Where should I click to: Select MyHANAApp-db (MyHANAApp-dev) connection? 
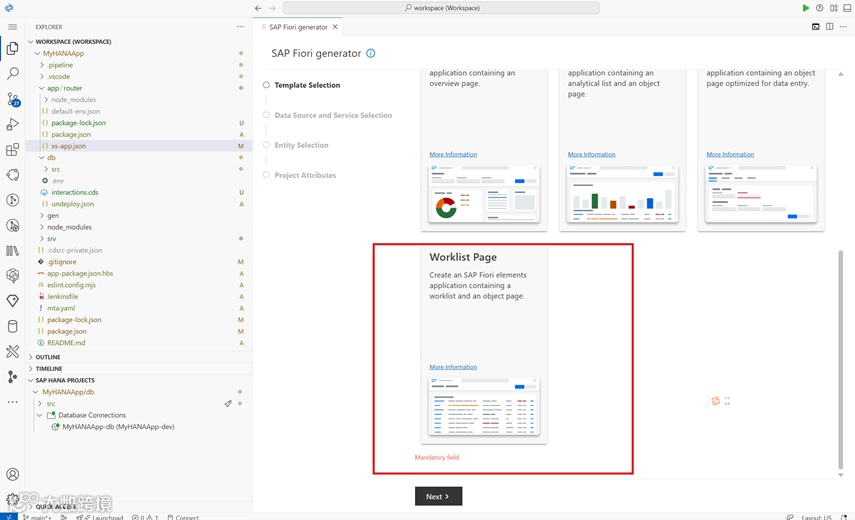pos(118,427)
